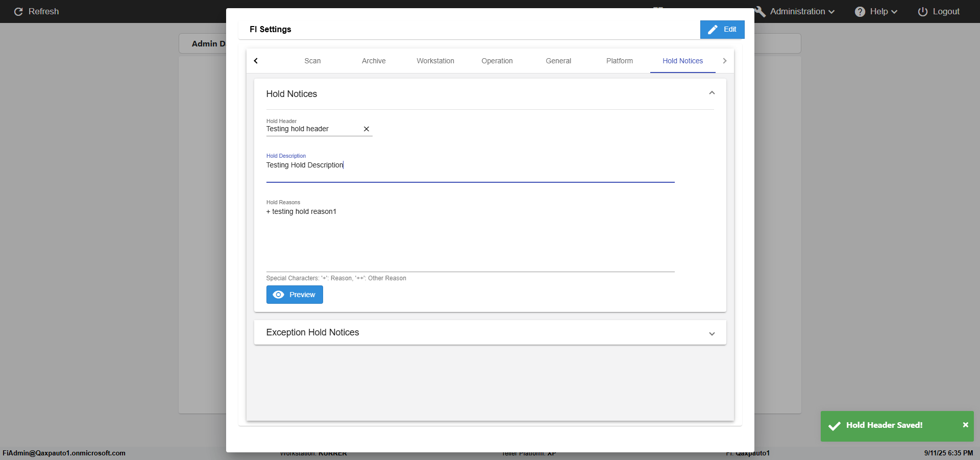
Task: Select the Operation tab
Action: [497, 61]
